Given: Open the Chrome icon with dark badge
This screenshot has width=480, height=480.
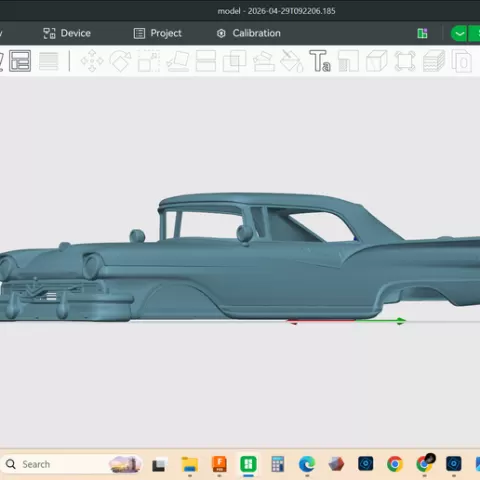Looking at the screenshot, I should pyautogui.click(x=425, y=463).
